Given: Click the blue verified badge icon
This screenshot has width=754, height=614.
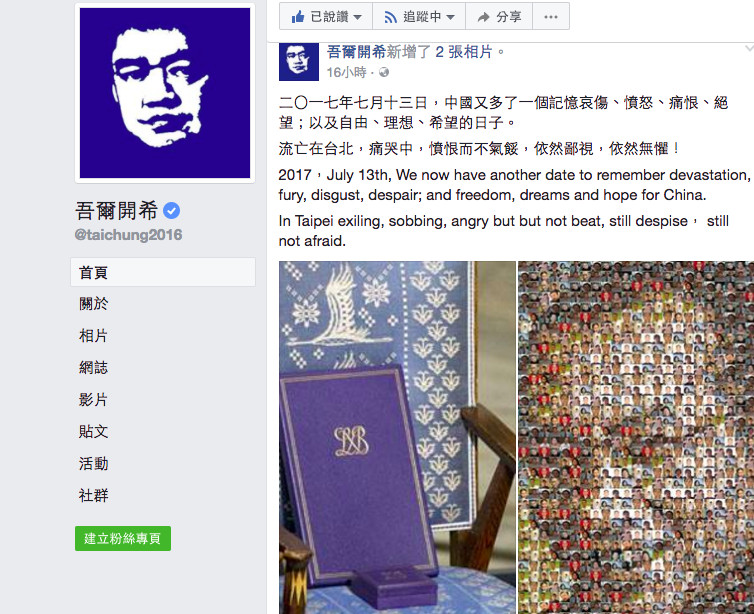Looking at the screenshot, I should click(172, 211).
